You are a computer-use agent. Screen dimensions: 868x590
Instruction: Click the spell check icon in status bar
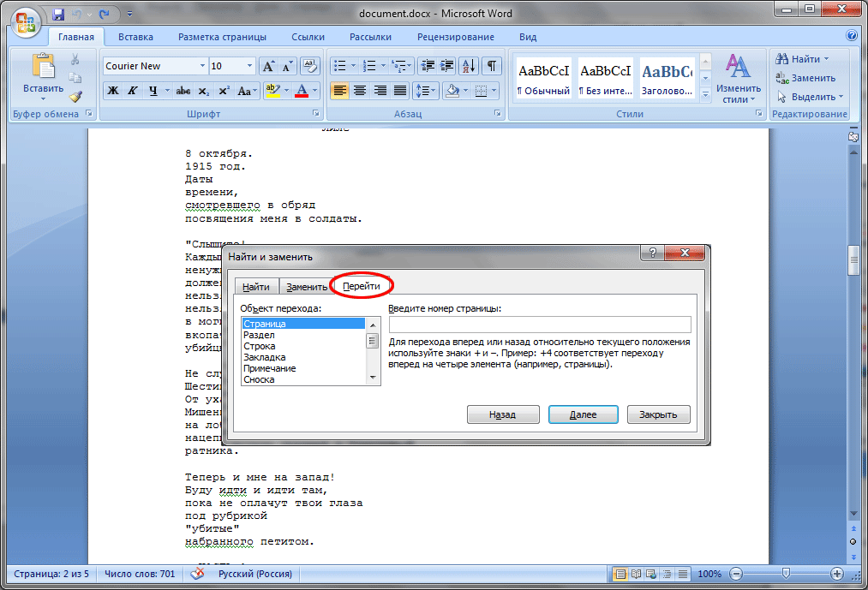(196, 574)
